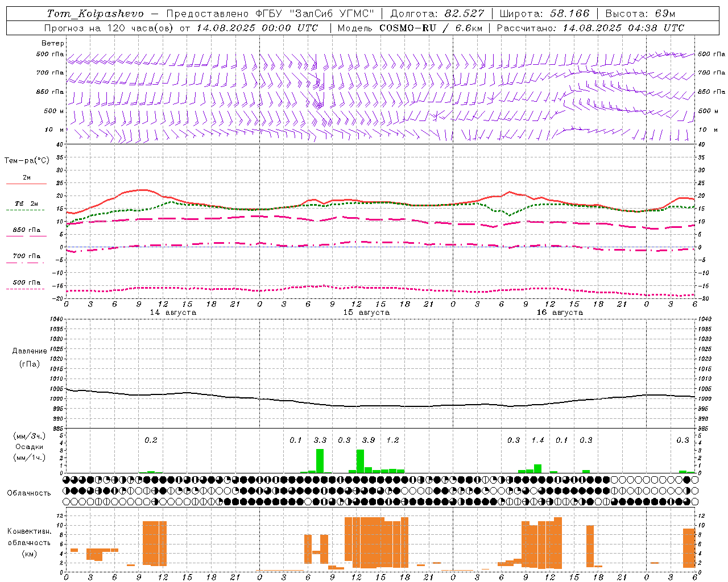Click the '16 августа' date label

(560, 313)
